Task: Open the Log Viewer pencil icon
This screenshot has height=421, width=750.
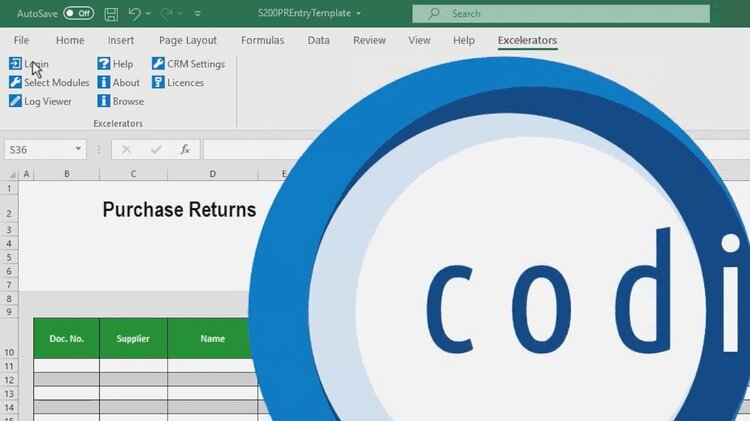Action: pyautogui.click(x=15, y=101)
